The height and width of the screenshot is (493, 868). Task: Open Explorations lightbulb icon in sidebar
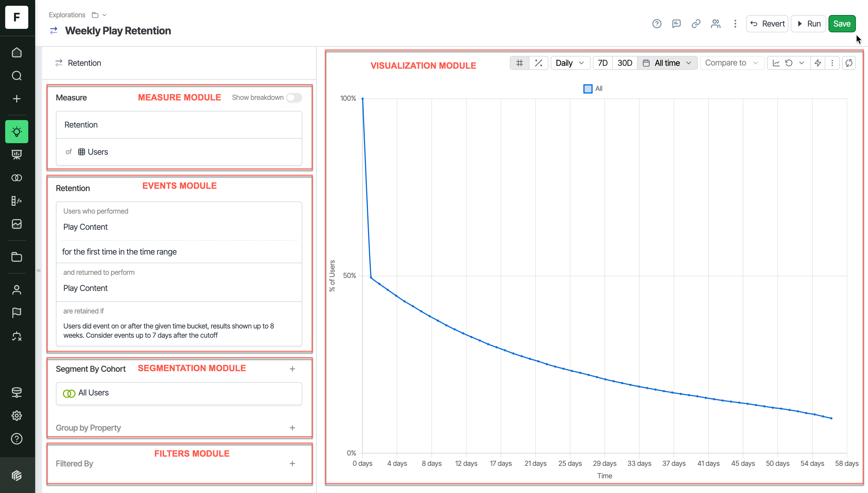(x=16, y=131)
